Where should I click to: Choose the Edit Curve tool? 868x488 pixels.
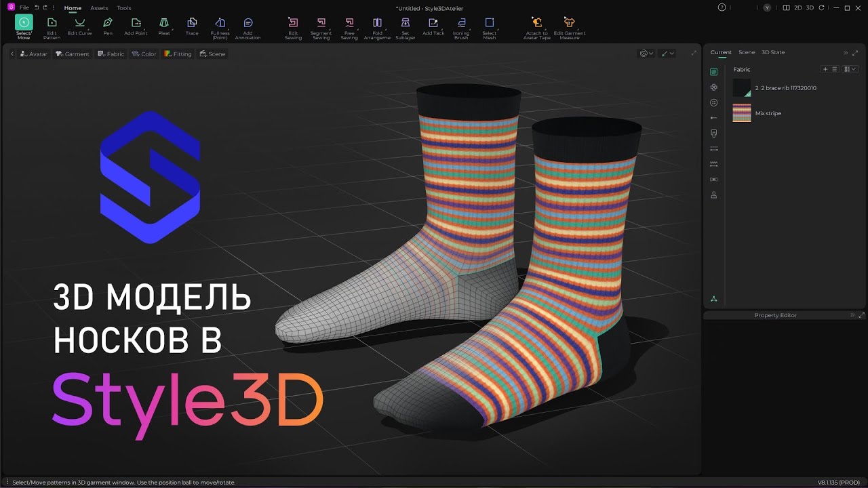coord(79,26)
